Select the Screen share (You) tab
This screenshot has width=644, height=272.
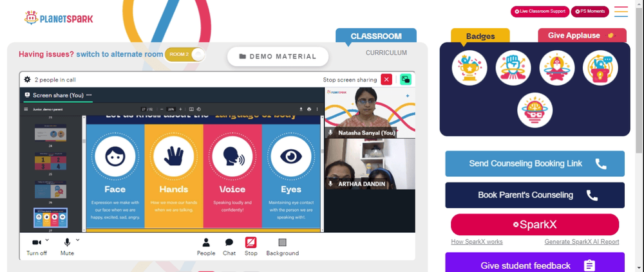tap(57, 95)
